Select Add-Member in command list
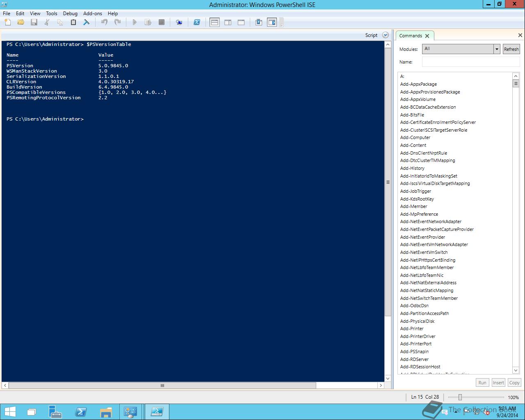 tap(413, 206)
